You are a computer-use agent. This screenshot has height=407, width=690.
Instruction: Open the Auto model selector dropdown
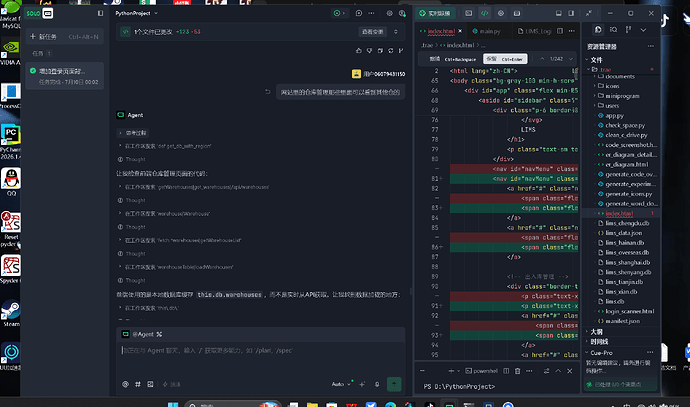click(x=341, y=384)
